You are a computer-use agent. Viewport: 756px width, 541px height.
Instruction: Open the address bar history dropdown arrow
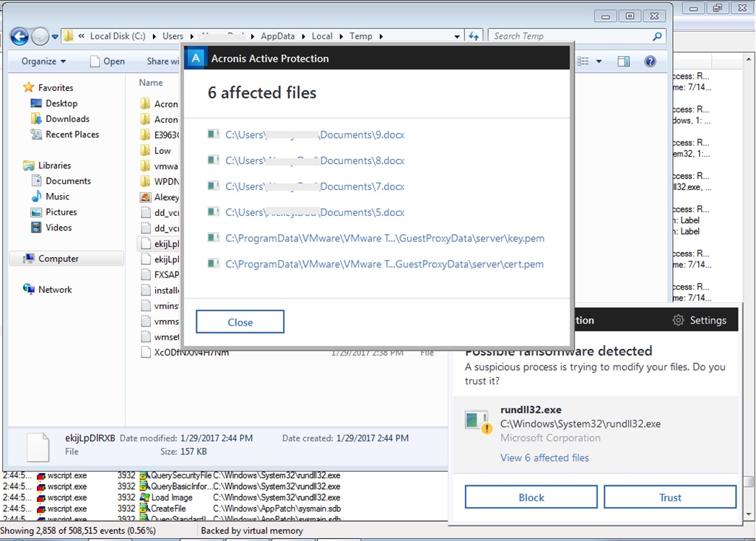pos(457,36)
